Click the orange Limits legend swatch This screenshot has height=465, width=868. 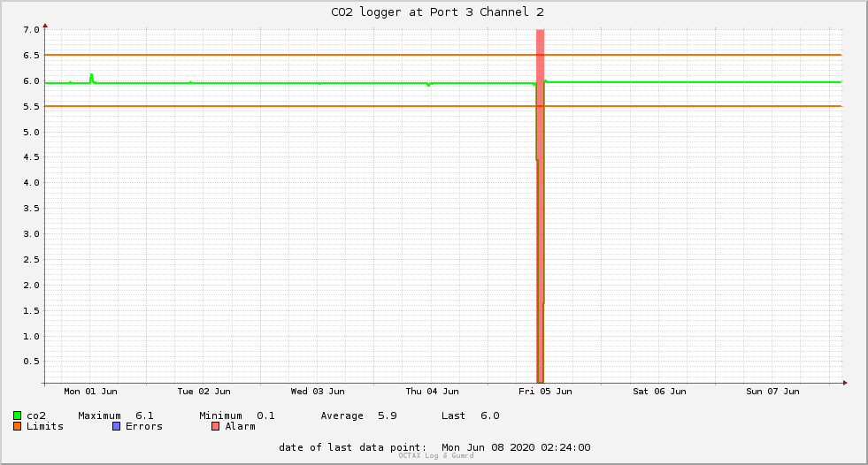17,426
